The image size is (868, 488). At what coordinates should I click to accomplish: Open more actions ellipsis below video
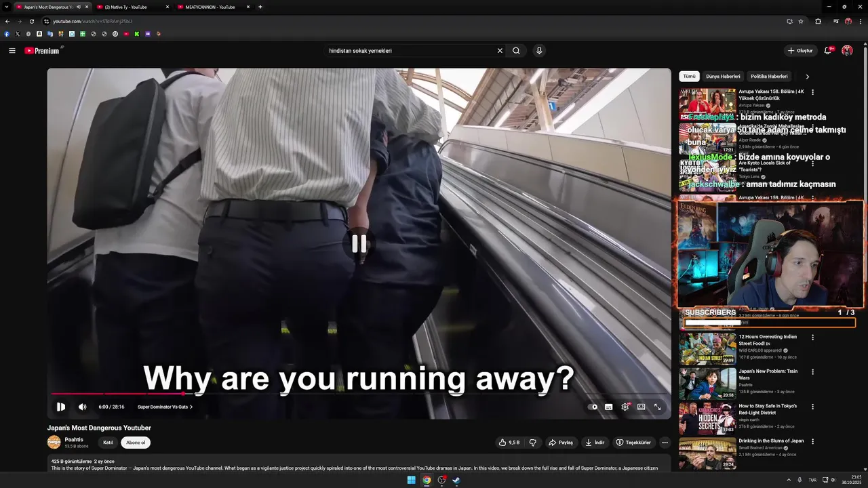(x=665, y=443)
